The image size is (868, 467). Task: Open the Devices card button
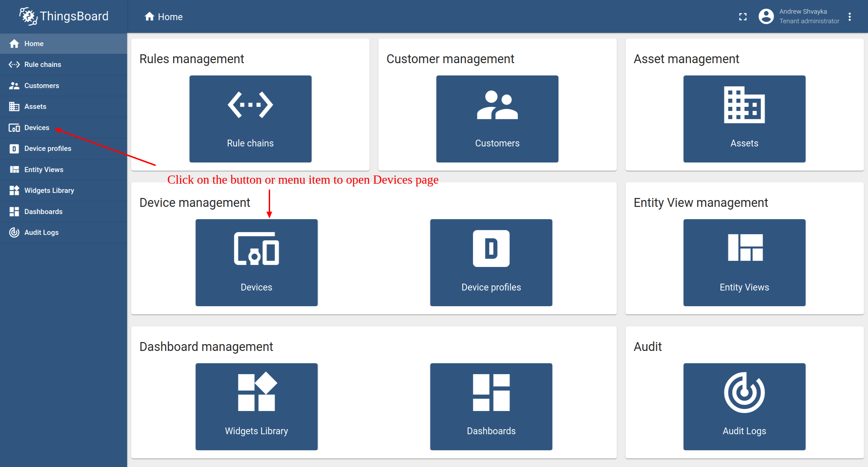pyautogui.click(x=256, y=263)
